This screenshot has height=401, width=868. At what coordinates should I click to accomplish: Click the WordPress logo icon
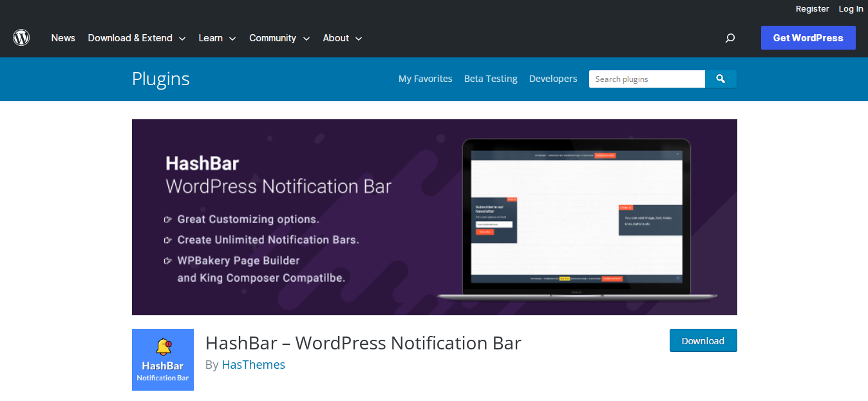tap(21, 37)
